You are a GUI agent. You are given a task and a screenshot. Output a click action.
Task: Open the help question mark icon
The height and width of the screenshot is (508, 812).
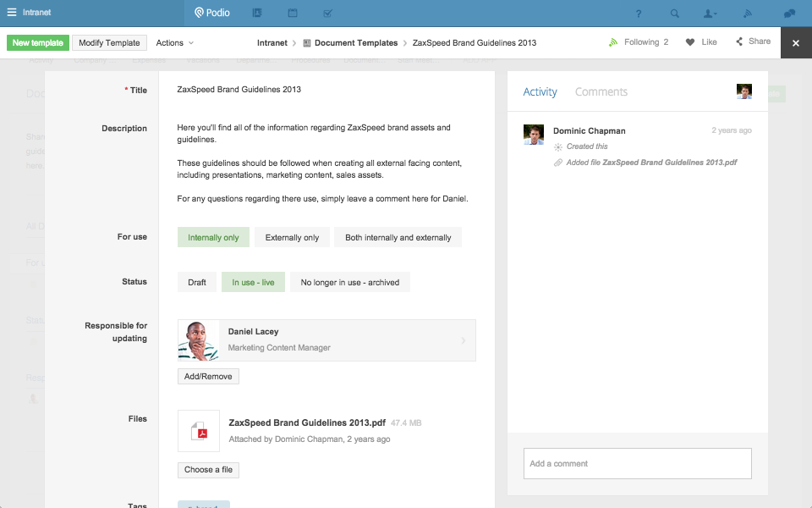coord(639,14)
